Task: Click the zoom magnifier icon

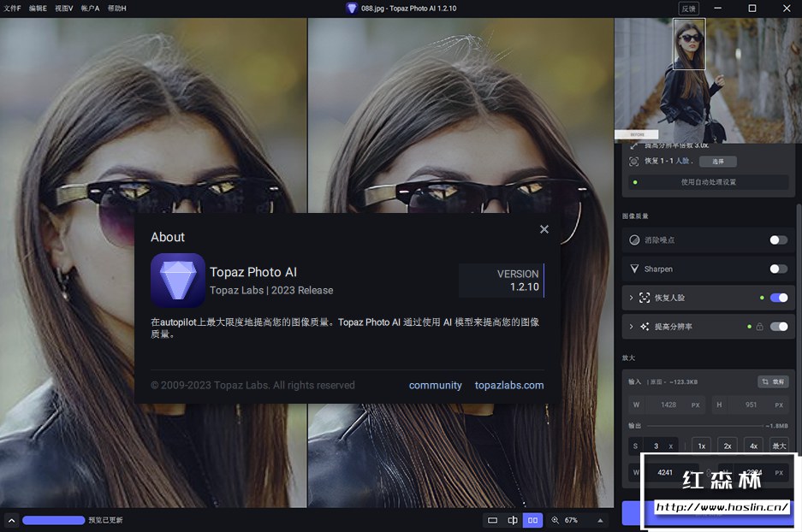Action: pos(555,520)
